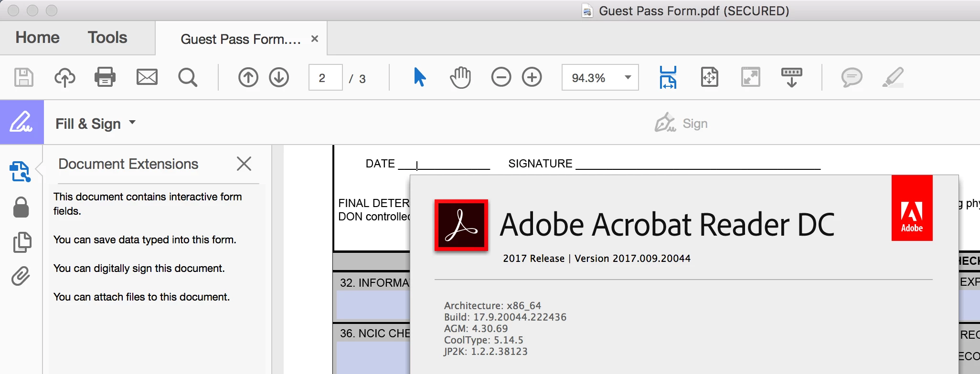
Task: Open the Read mode scrolling icon
Action: coord(792,77)
